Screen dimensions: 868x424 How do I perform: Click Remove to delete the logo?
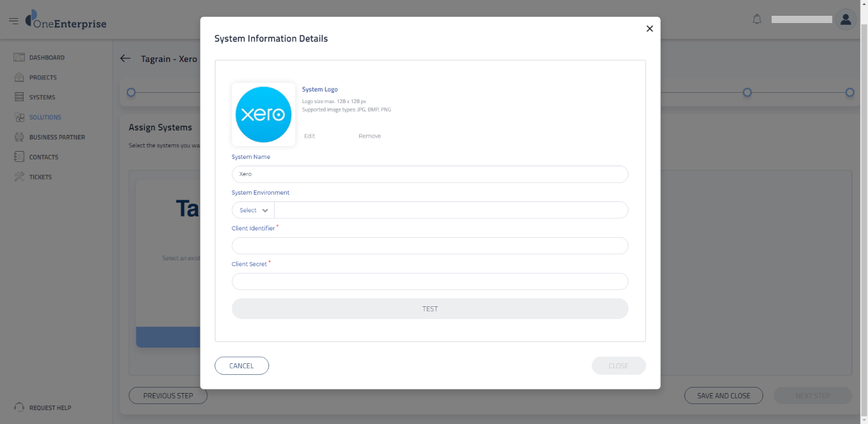coord(369,136)
